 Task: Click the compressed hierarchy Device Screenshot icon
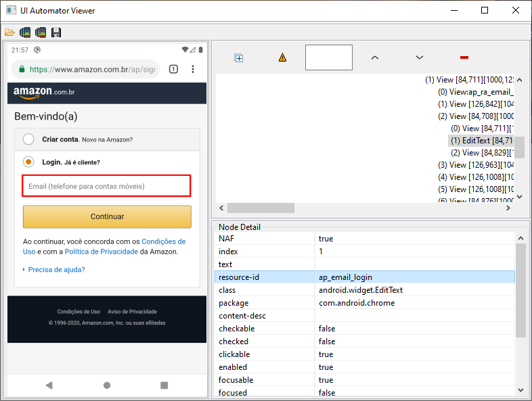pos(41,32)
